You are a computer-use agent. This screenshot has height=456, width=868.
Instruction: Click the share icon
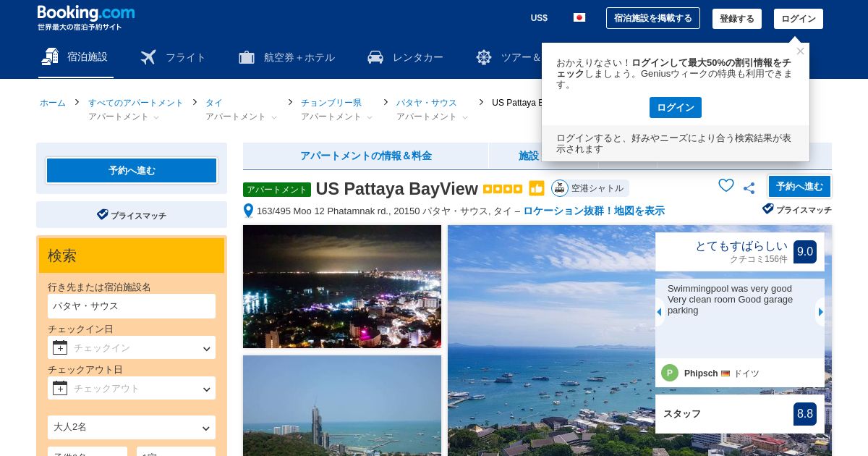(x=749, y=188)
